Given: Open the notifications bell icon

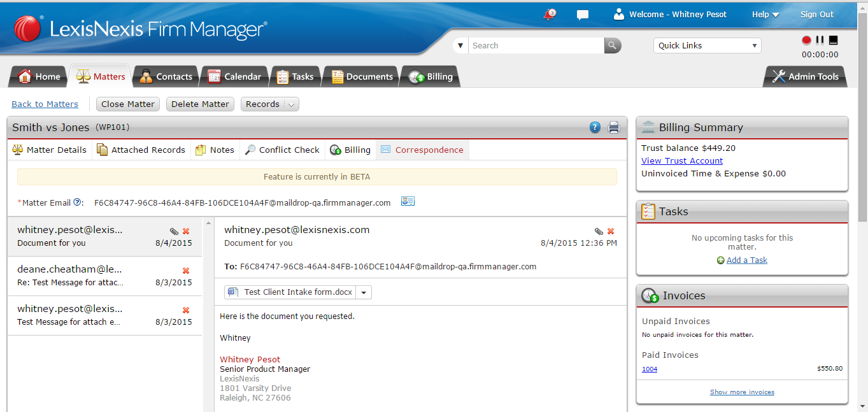Looking at the screenshot, I should pos(550,15).
